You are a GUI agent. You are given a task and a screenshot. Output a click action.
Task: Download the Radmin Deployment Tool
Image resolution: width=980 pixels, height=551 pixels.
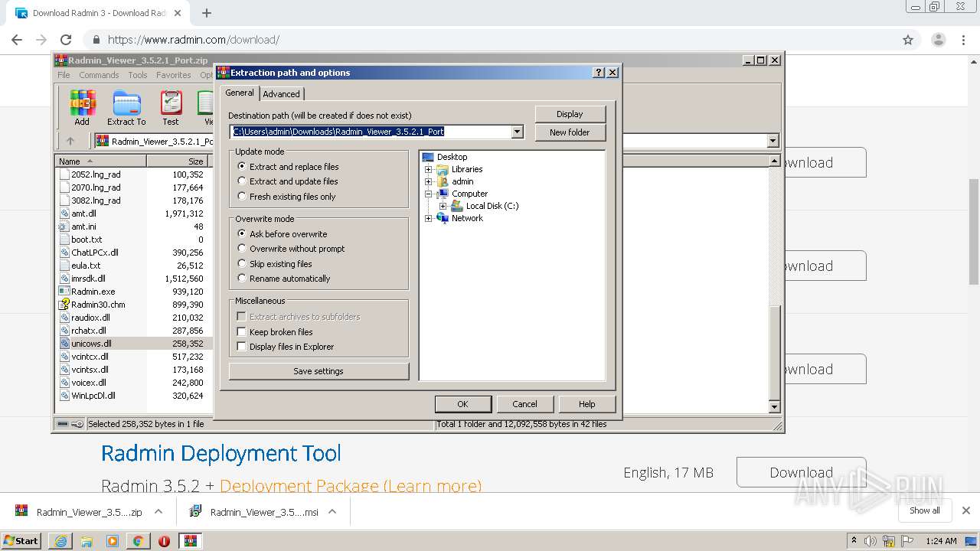point(801,472)
